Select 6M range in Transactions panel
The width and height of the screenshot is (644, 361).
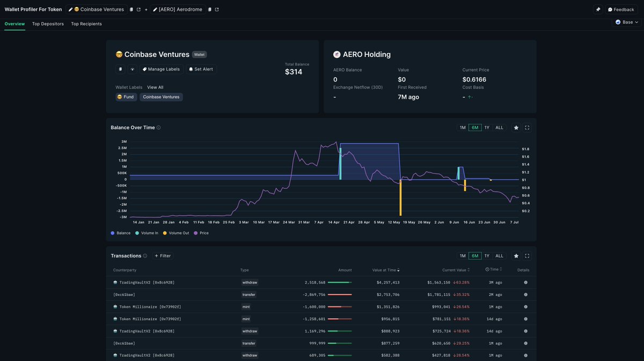pyautogui.click(x=475, y=256)
